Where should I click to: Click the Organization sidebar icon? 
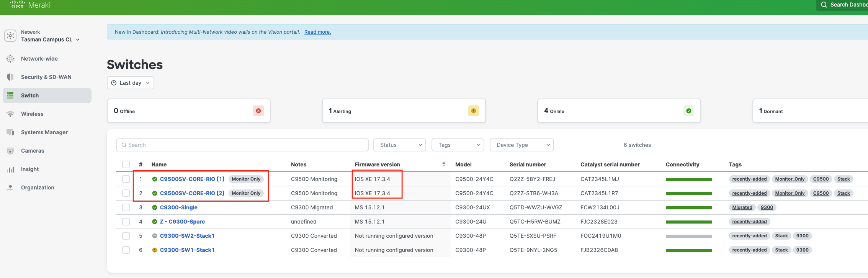[10, 188]
